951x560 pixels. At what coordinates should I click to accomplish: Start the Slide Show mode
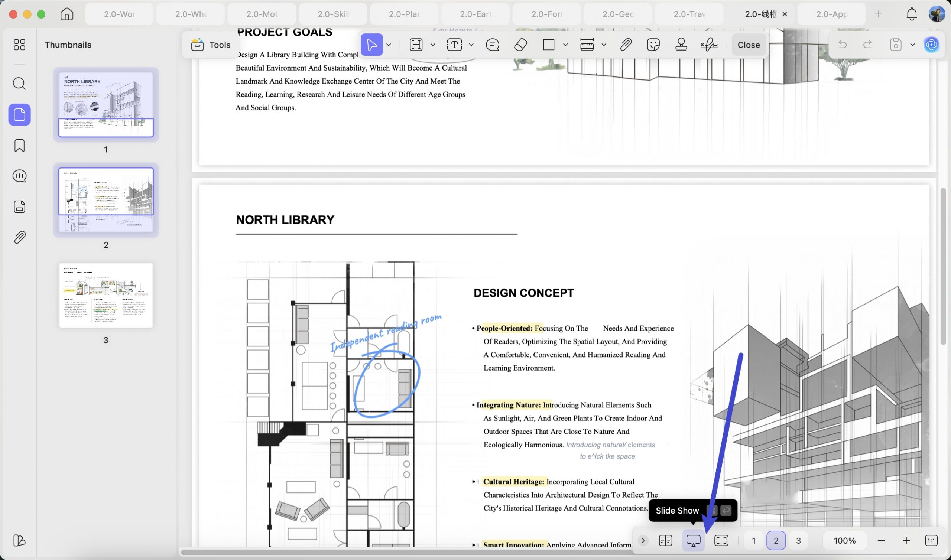coord(693,541)
